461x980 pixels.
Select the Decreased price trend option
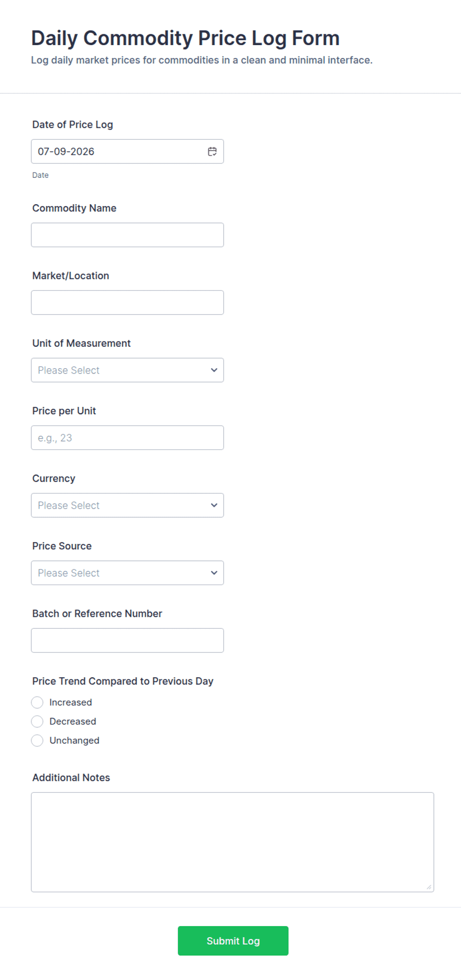(37, 721)
